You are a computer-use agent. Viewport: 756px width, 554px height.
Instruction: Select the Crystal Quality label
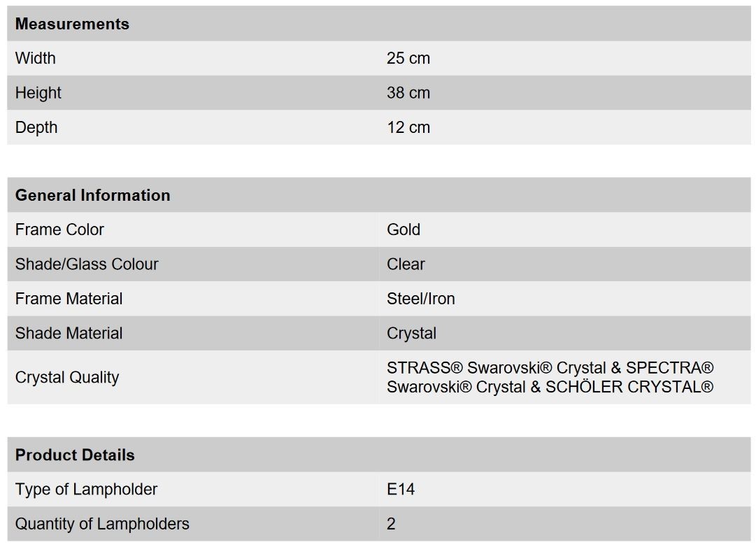pyautogui.click(x=67, y=377)
